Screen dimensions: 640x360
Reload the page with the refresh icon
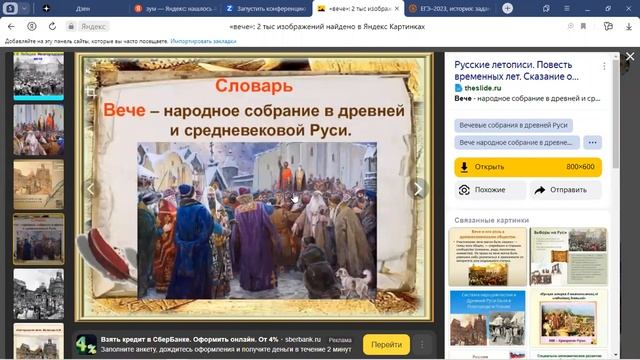tap(52, 27)
